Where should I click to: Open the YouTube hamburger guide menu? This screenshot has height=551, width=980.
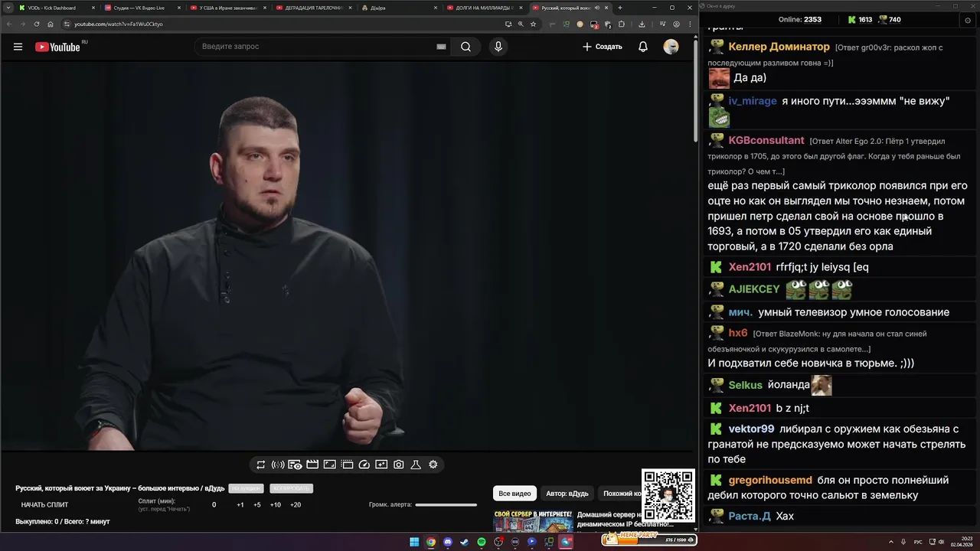click(18, 47)
